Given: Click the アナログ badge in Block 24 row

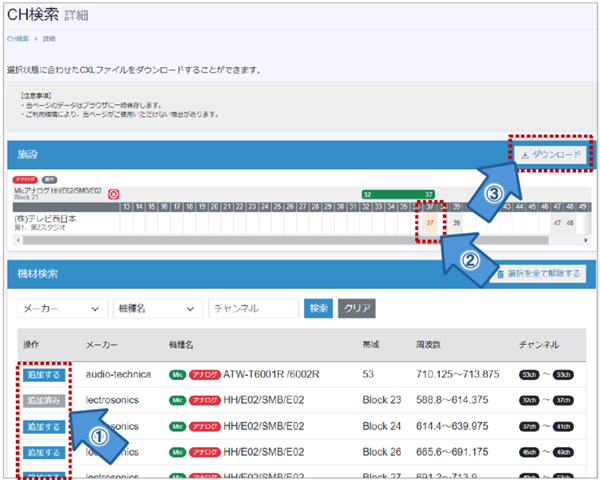Looking at the screenshot, I should pos(205,427).
